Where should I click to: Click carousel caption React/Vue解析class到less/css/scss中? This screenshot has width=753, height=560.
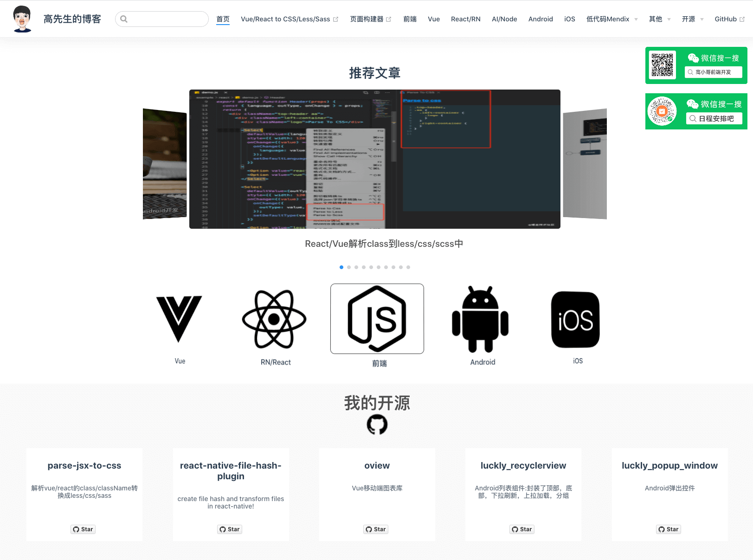(384, 244)
